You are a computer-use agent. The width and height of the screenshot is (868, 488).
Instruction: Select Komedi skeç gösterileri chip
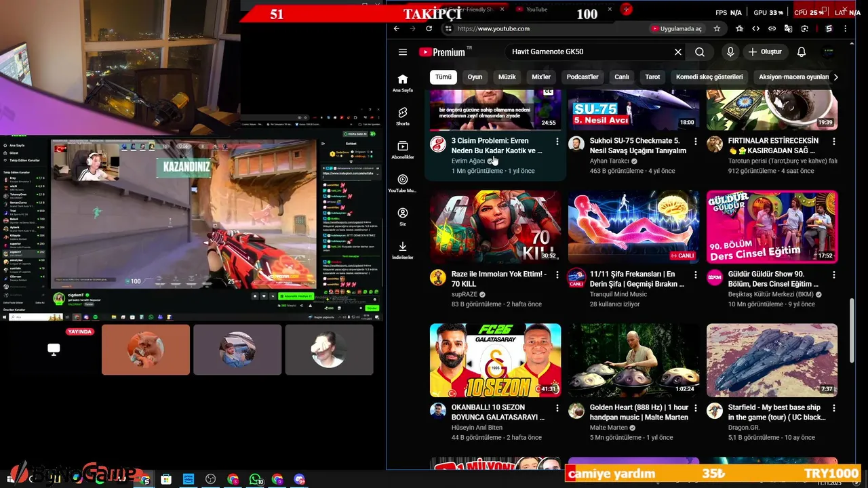(710, 77)
